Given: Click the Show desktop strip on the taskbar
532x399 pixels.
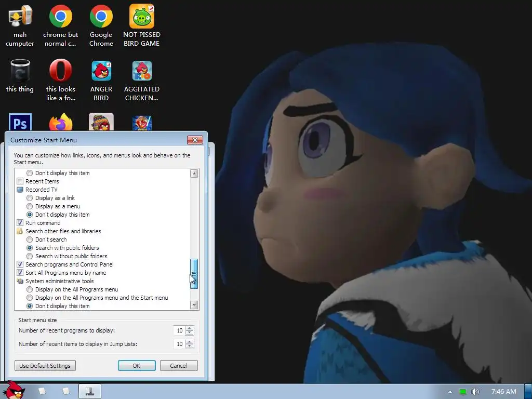Looking at the screenshot, I should pyautogui.click(x=528, y=392).
